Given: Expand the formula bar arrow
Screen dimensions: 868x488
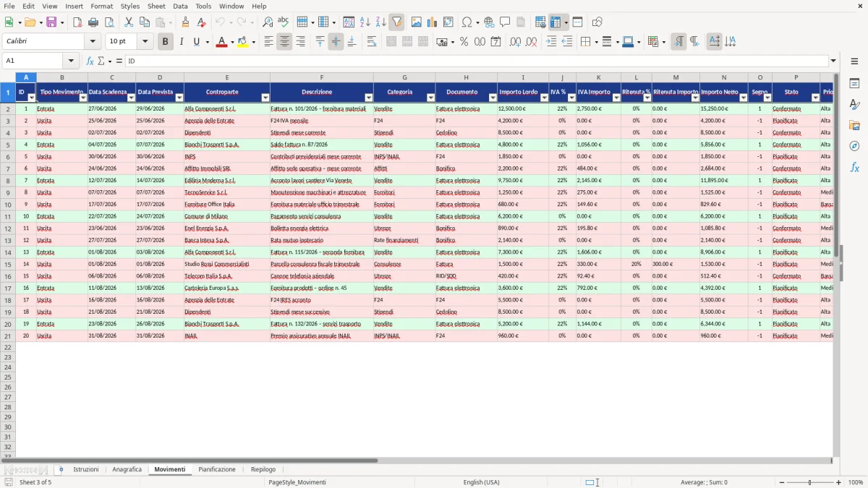Looking at the screenshot, I should [833, 61].
